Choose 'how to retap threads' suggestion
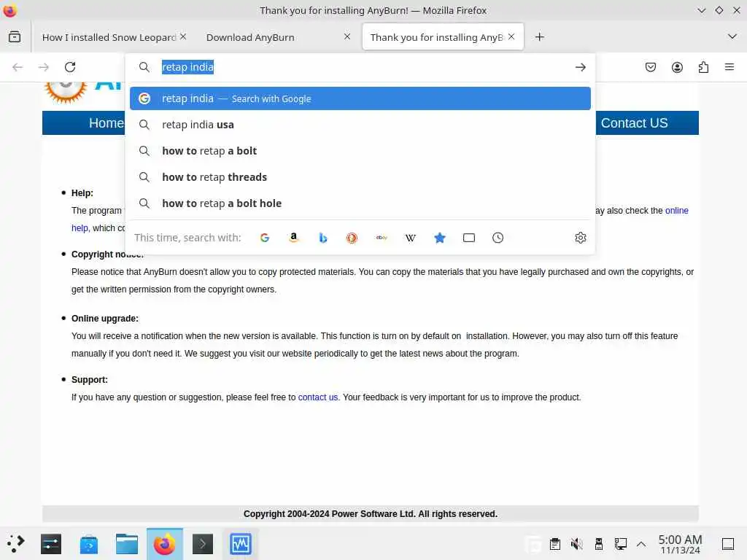 tap(360, 177)
